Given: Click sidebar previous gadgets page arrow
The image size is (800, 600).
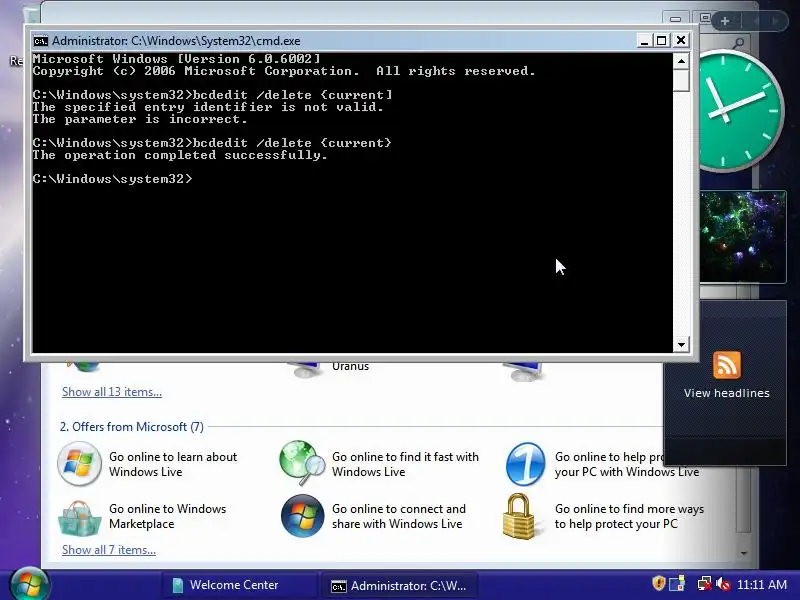Looking at the screenshot, I should [x=756, y=21].
